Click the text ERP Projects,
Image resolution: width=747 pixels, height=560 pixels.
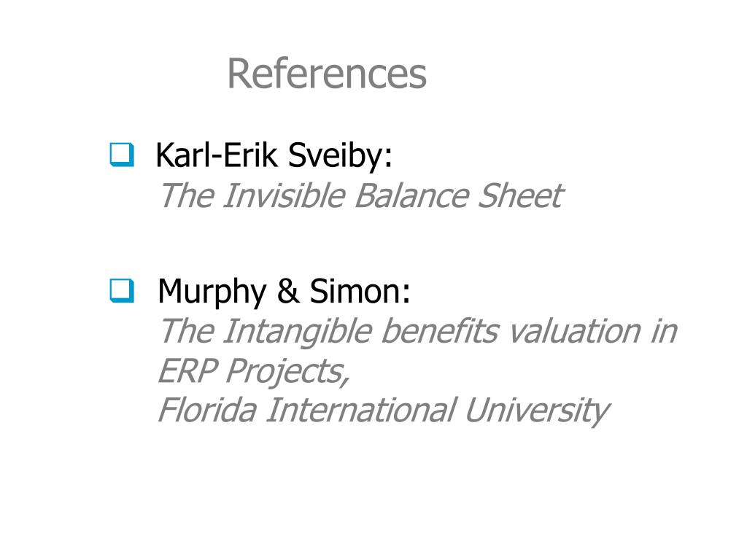pos(254,371)
